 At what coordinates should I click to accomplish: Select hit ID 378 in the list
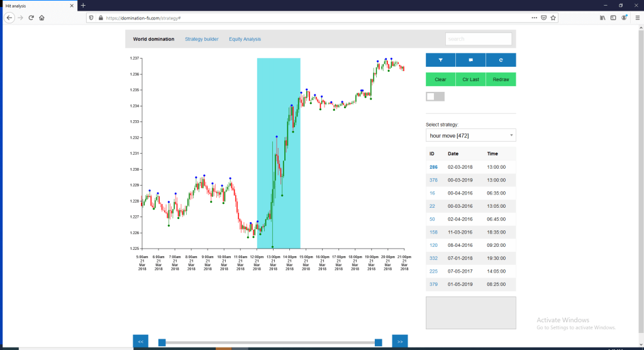pyautogui.click(x=433, y=180)
